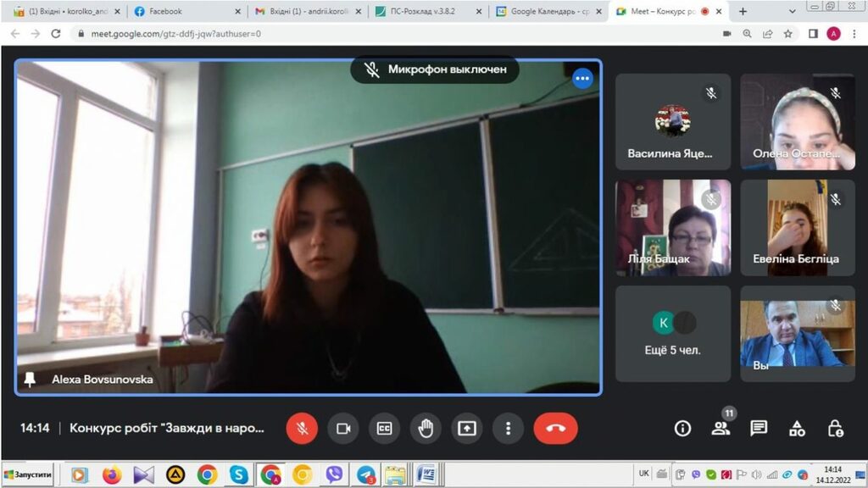Show the participants list with badge 11
The image size is (868, 488).
(x=721, y=428)
